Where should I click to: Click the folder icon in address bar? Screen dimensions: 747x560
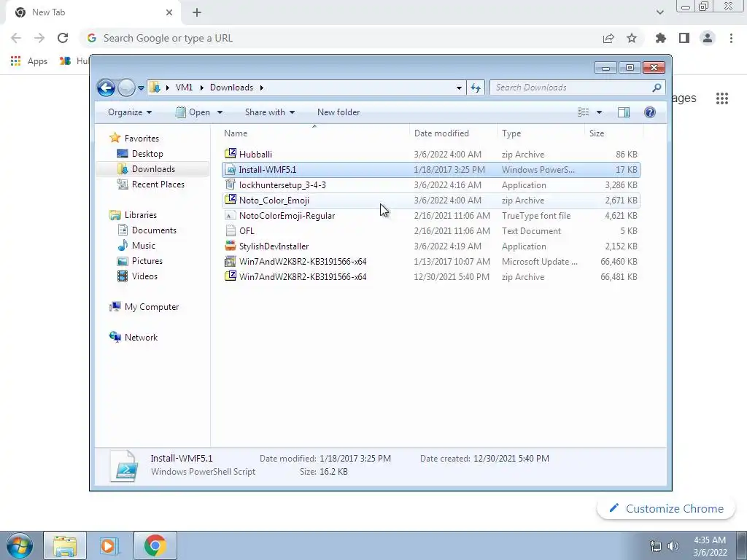[x=155, y=87]
